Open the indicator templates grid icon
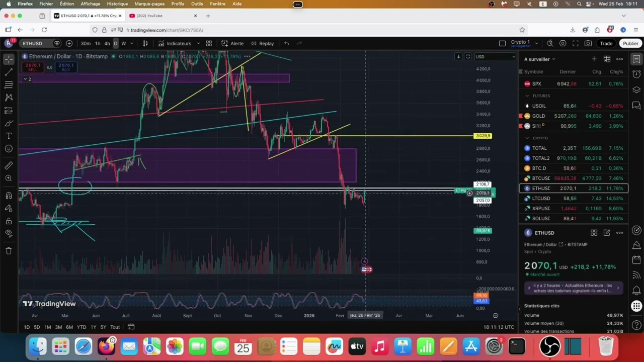The image size is (644, 362). click(x=209, y=43)
